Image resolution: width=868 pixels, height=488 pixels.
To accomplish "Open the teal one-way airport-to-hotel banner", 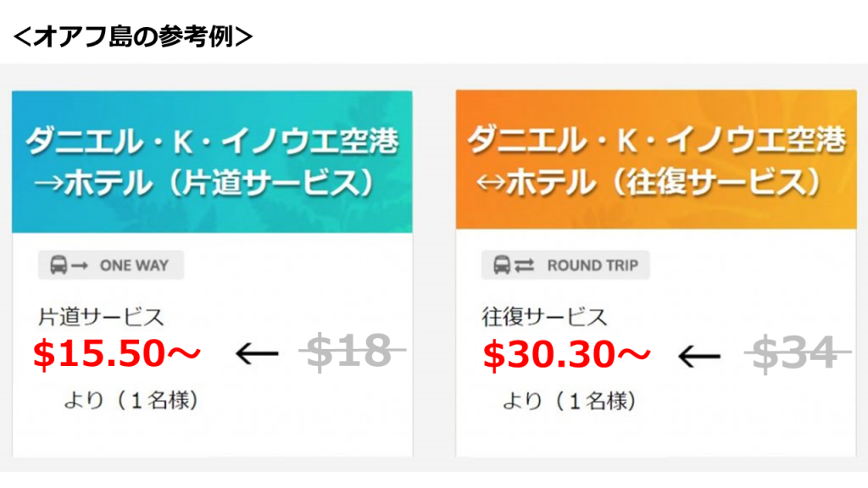I will point(212,162).
